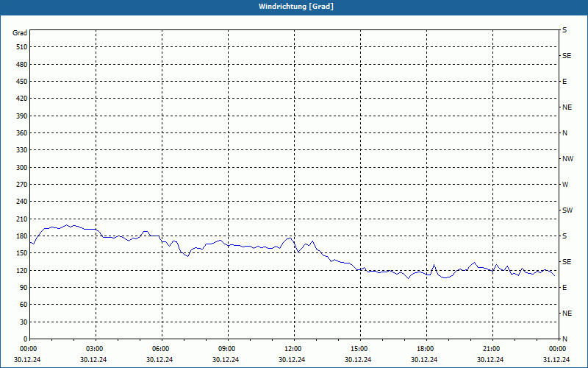This screenshot has height=368, width=588.
Task: Click the 06:00 time label
Action: 162,349
